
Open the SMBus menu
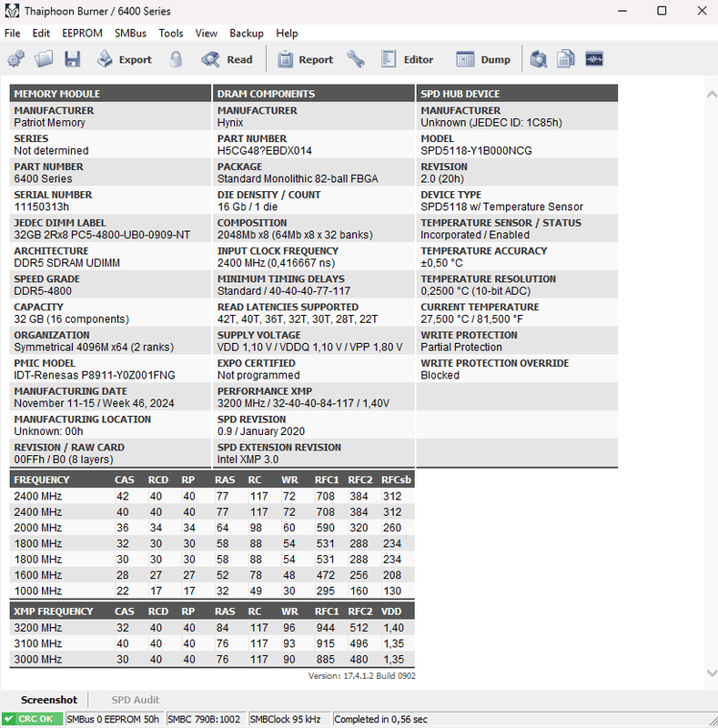[x=130, y=33]
